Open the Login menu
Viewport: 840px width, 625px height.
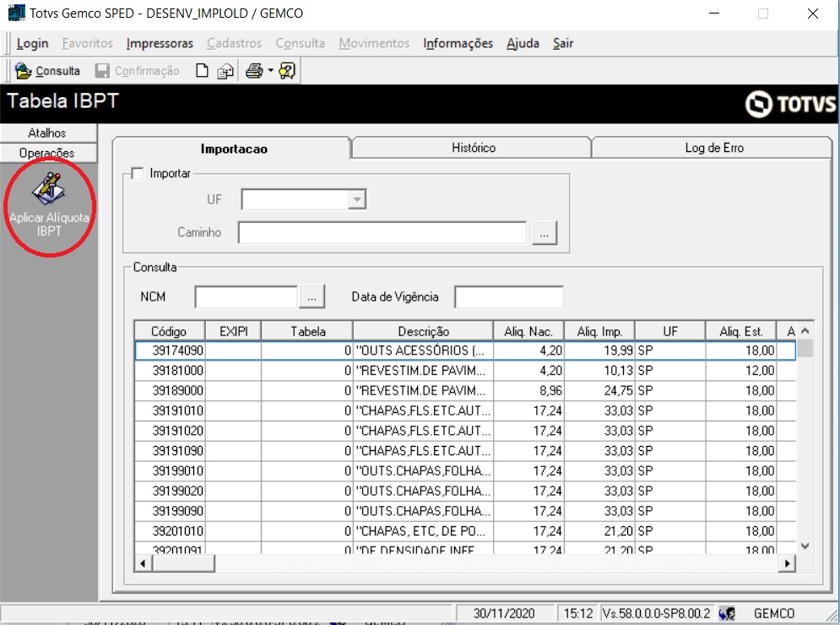(32, 43)
